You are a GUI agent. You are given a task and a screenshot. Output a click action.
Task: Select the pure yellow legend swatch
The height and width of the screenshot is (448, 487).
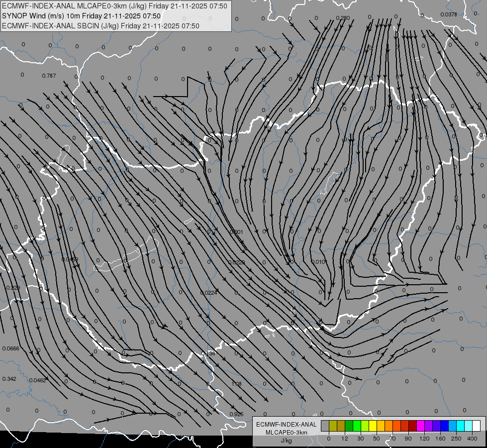[373, 426]
